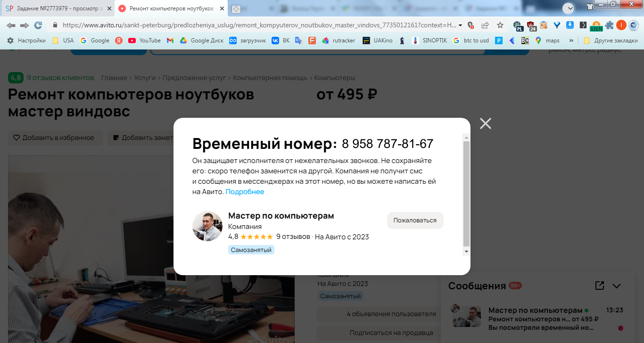Open the загрузчик bookmark
The height and width of the screenshot is (343, 644).
click(247, 41)
